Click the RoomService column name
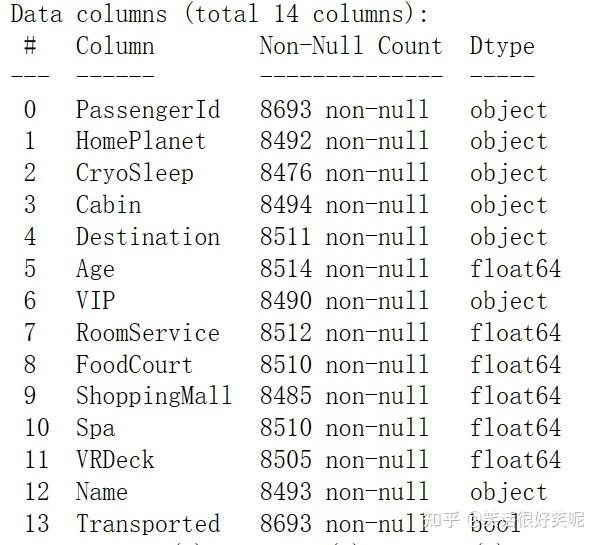Screen dimensions: 600x545 (148, 333)
